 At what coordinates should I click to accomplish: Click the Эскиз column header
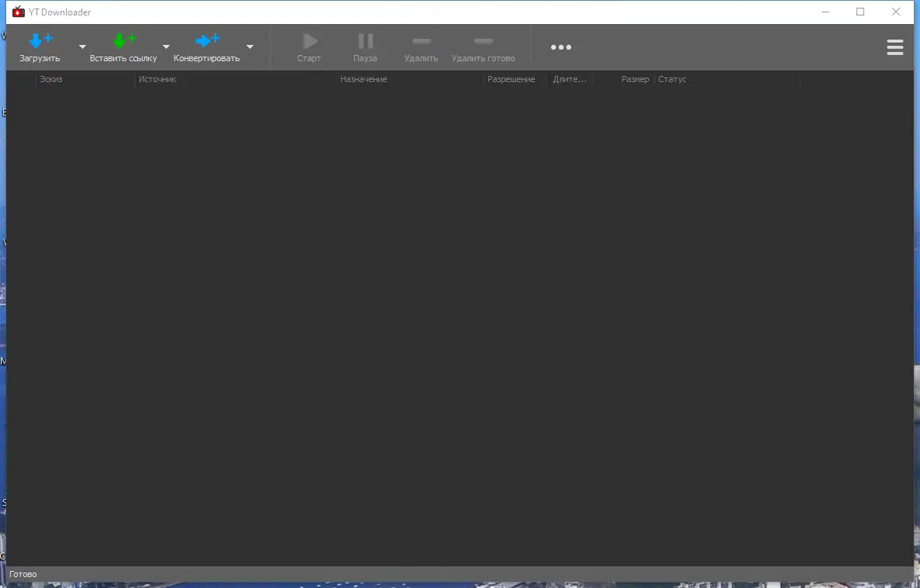[86, 79]
